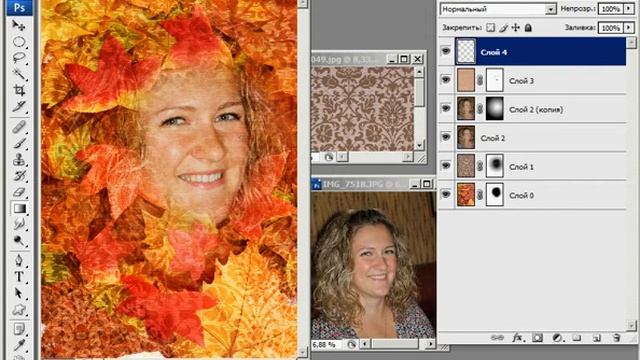Select the Eraser tool

(19, 192)
